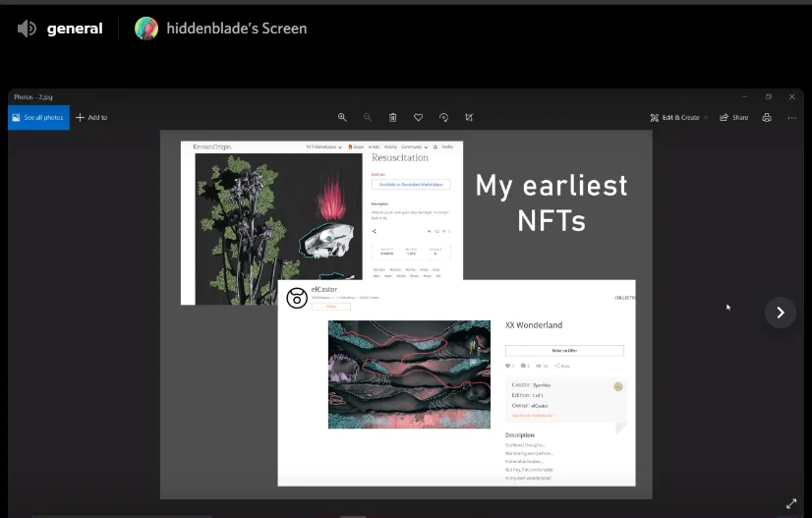Click the orange Follow button under elCastor
The width and height of the screenshot is (812, 518).
pyautogui.click(x=331, y=306)
